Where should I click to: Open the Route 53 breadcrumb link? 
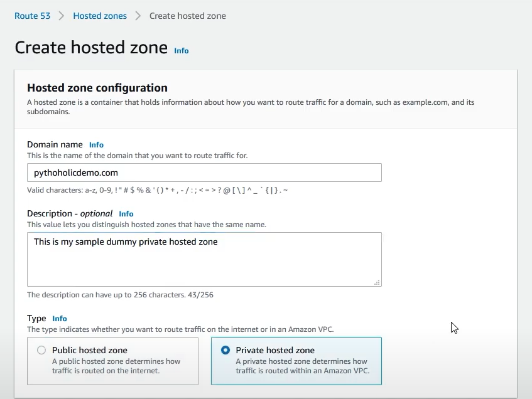[32, 16]
